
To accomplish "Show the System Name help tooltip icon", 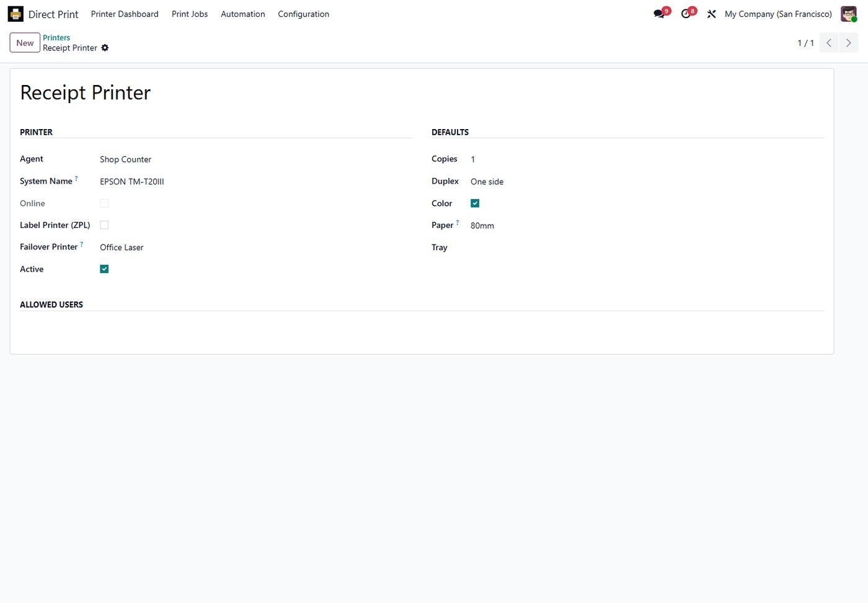I will click(76, 179).
